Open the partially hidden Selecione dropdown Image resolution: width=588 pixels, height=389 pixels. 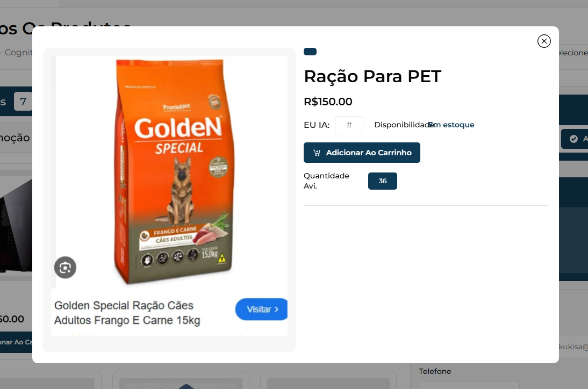coord(573,53)
